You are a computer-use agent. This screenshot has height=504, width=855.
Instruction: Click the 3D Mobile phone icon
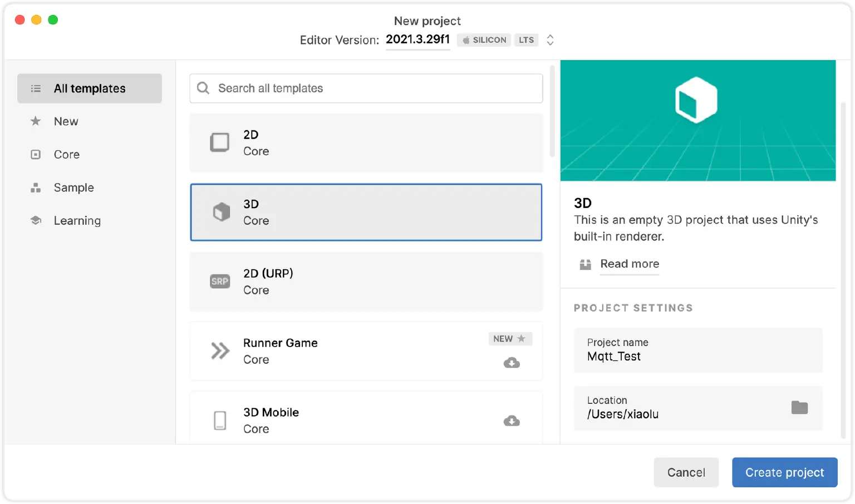pos(220,421)
